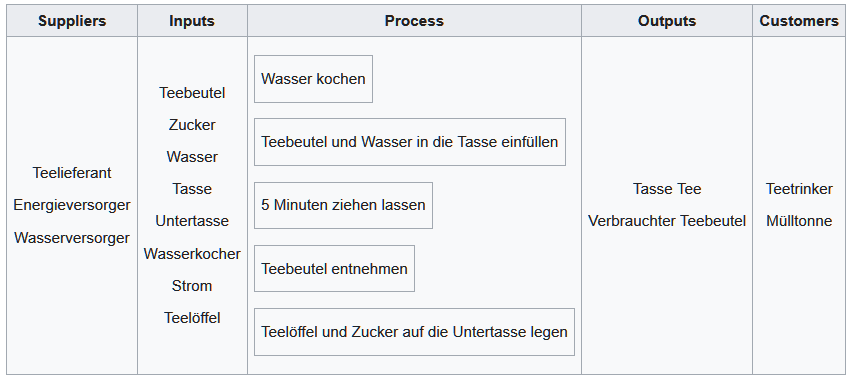The image size is (851, 379).
Task: Click the '5 Minuten ziehen lassen' step
Action: tap(343, 205)
